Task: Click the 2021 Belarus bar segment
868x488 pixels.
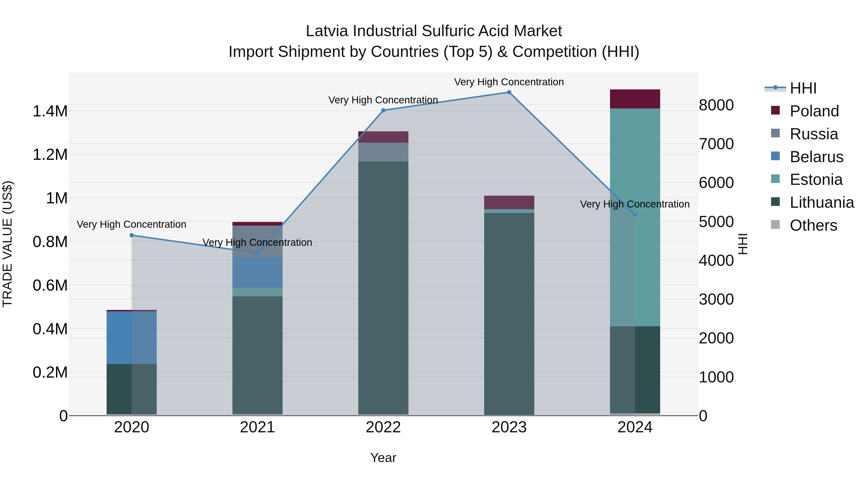Action: (258, 273)
